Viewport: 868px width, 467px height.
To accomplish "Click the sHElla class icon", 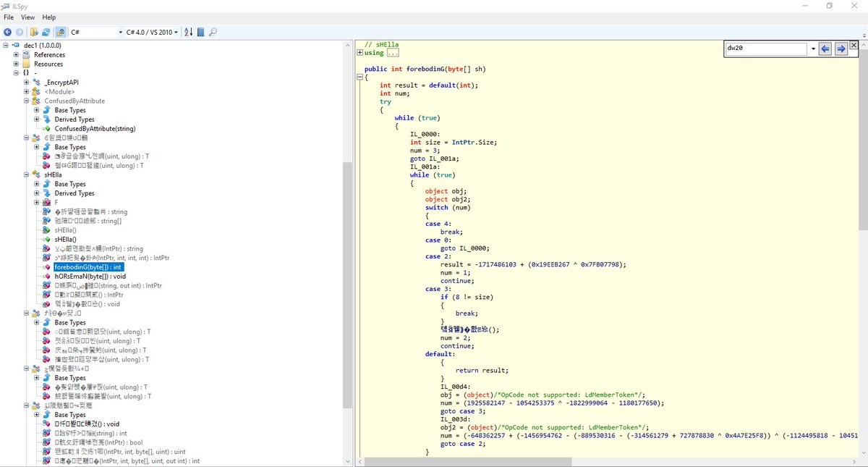I will click(x=37, y=175).
